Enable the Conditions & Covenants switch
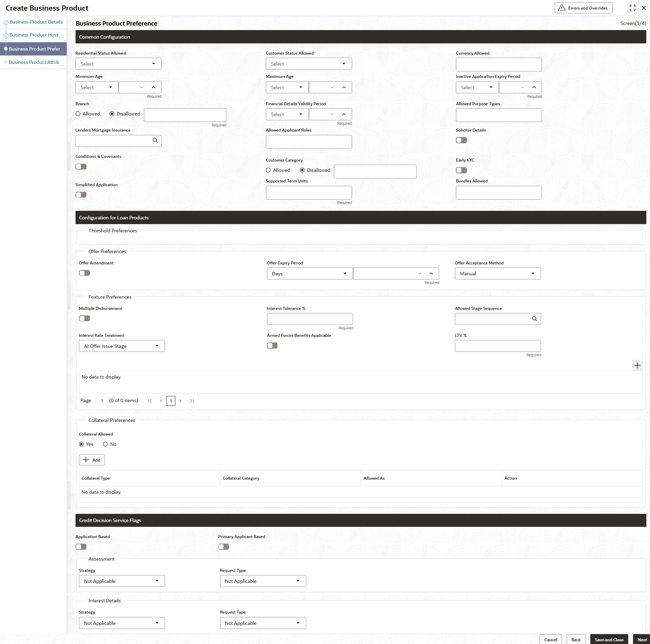Image resolution: width=650 pixels, height=644 pixels. coord(81,166)
